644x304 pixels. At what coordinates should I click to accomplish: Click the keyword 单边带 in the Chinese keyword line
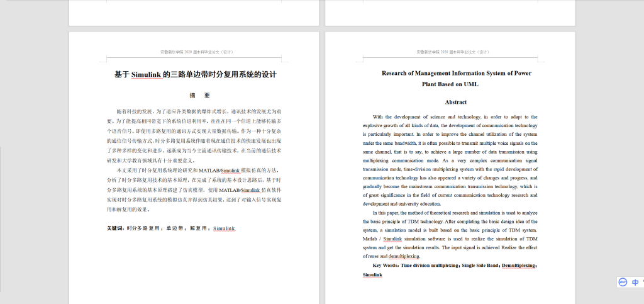(x=175, y=228)
